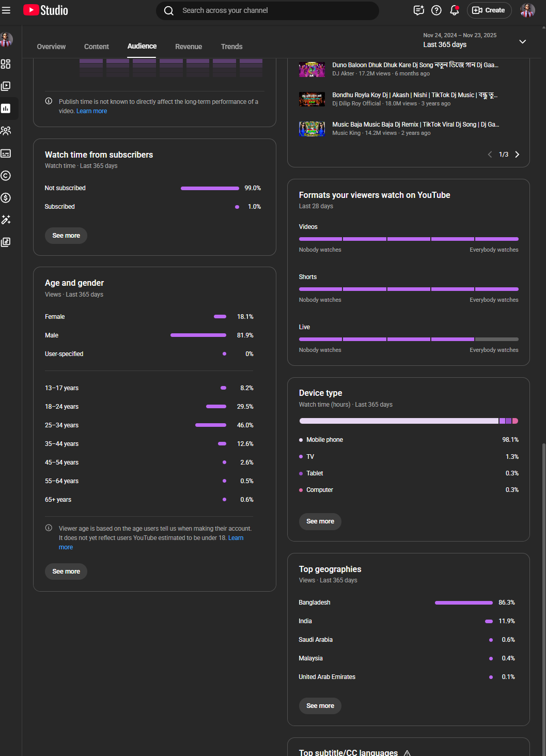Open Content icon in the left sidebar

pos(6,86)
